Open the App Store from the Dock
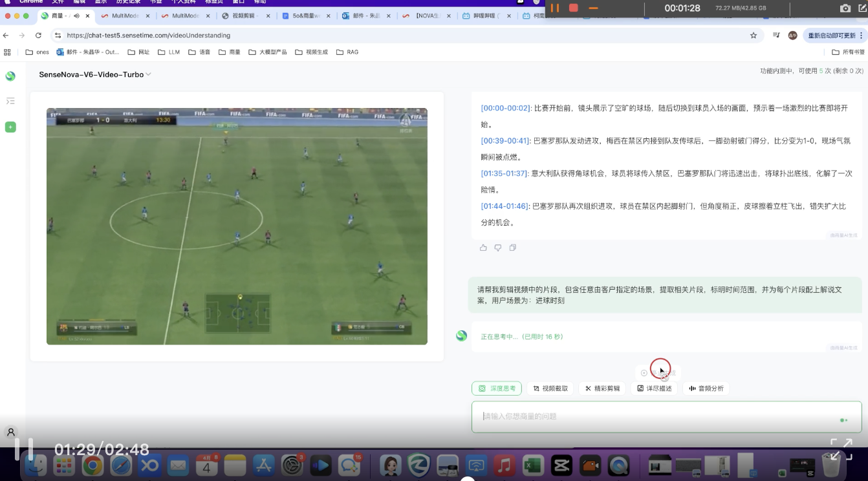 [263, 465]
